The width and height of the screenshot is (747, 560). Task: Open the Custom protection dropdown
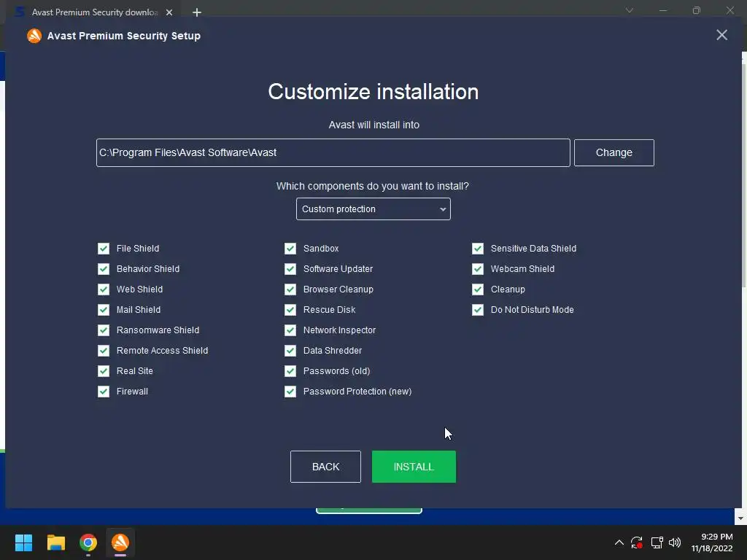(373, 209)
